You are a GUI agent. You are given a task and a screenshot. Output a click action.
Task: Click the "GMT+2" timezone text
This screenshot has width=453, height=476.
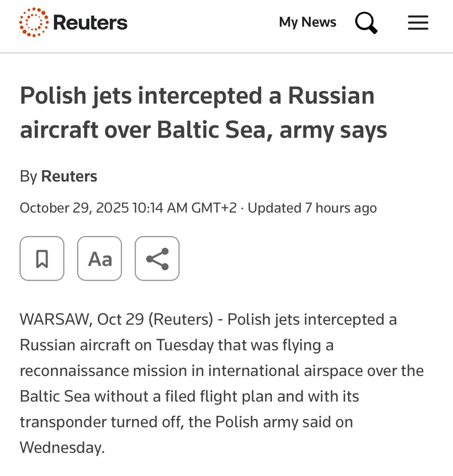click(x=214, y=208)
